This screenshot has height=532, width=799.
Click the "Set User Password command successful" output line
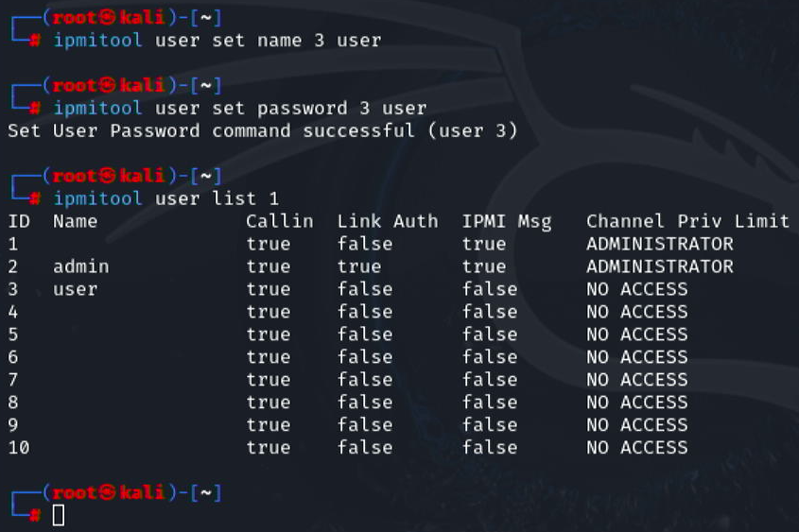262,130
